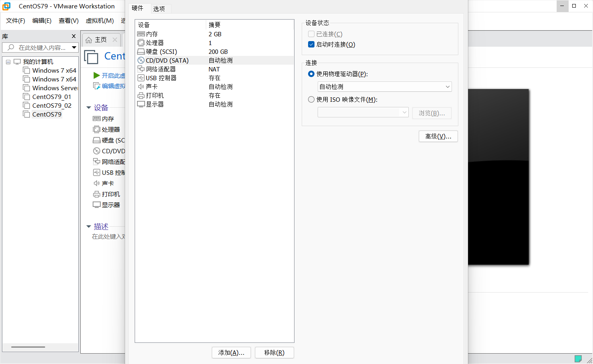593x364 pixels.
Task: Click the edit VM settings icon next to 编辑虚拟
Action: coord(96,86)
